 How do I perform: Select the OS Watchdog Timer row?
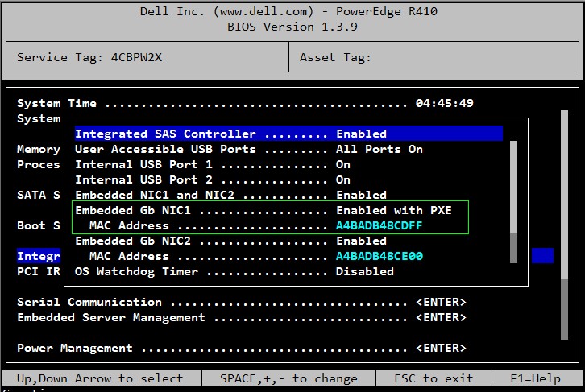point(234,271)
